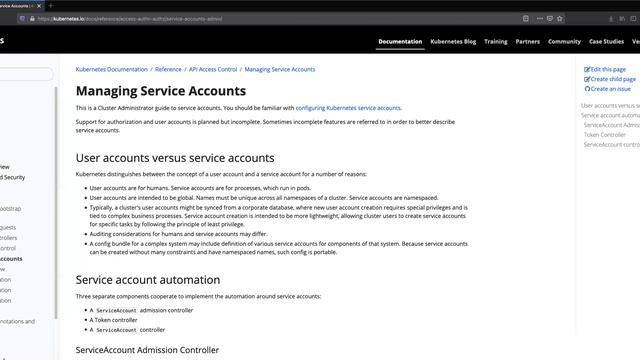Select the 'quests' sidebar item

tap(8, 227)
